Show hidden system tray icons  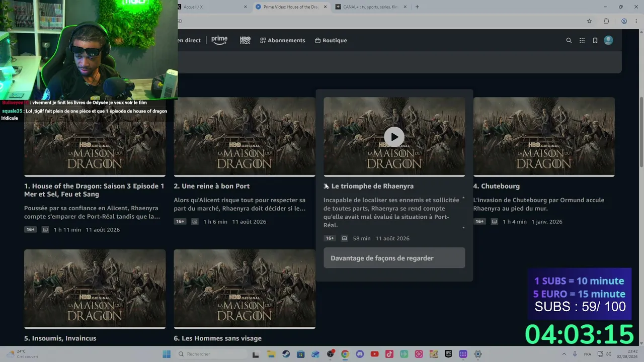click(x=564, y=354)
